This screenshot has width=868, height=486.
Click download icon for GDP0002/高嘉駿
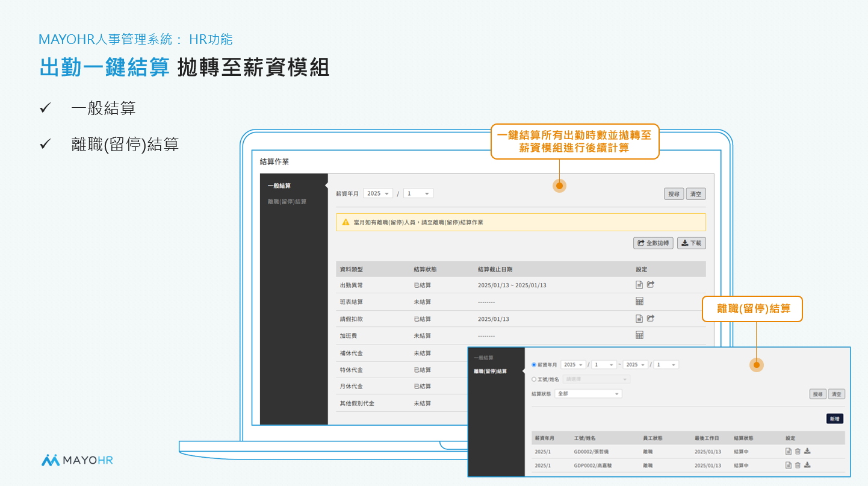tap(807, 465)
